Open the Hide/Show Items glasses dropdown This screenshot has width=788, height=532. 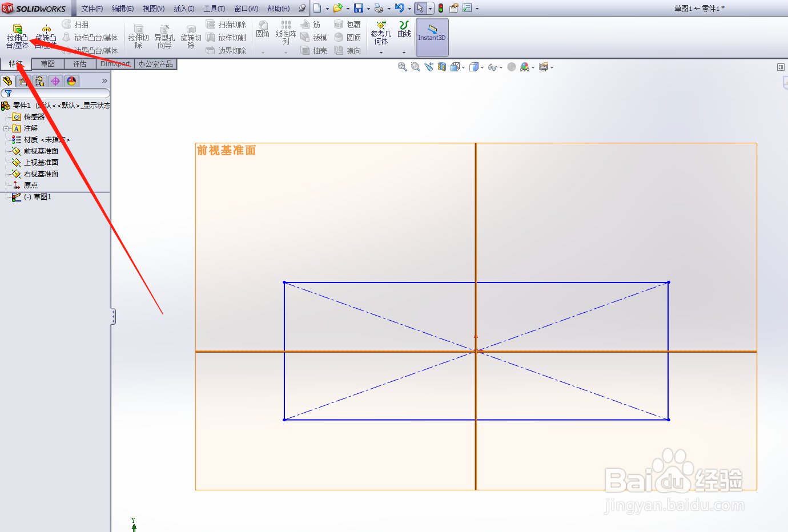pos(495,67)
